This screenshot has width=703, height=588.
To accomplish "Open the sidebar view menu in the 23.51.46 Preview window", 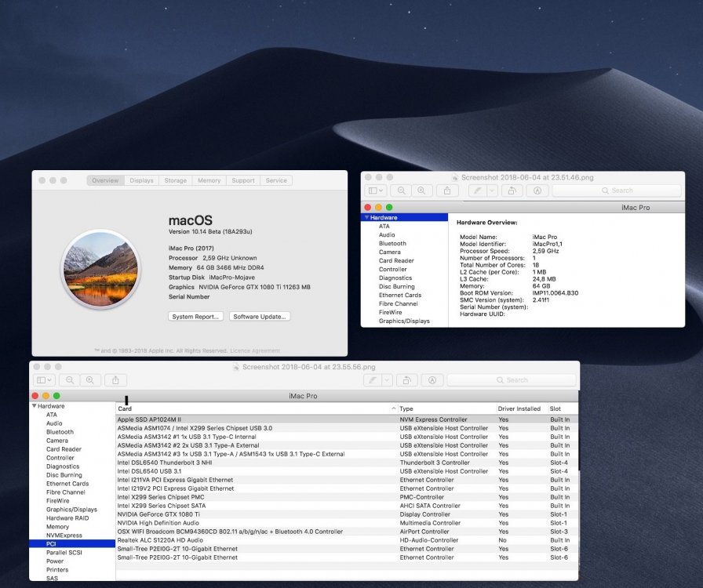I will pyautogui.click(x=375, y=191).
